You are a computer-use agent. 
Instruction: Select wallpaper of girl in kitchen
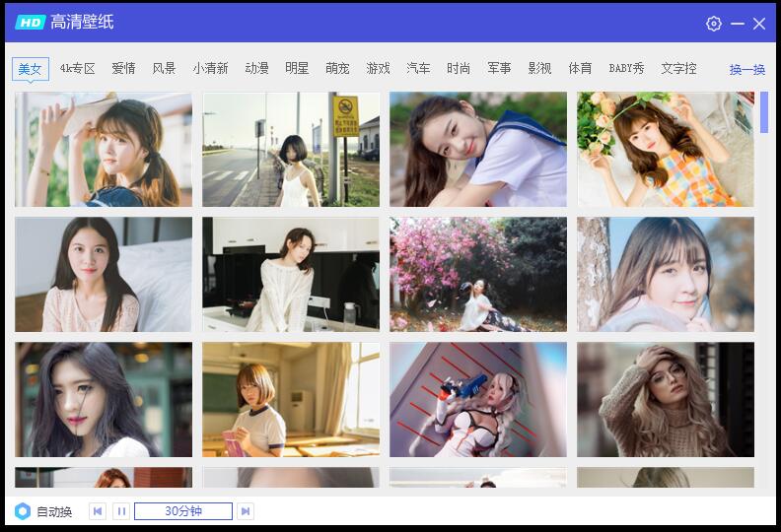tap(291, 274)
